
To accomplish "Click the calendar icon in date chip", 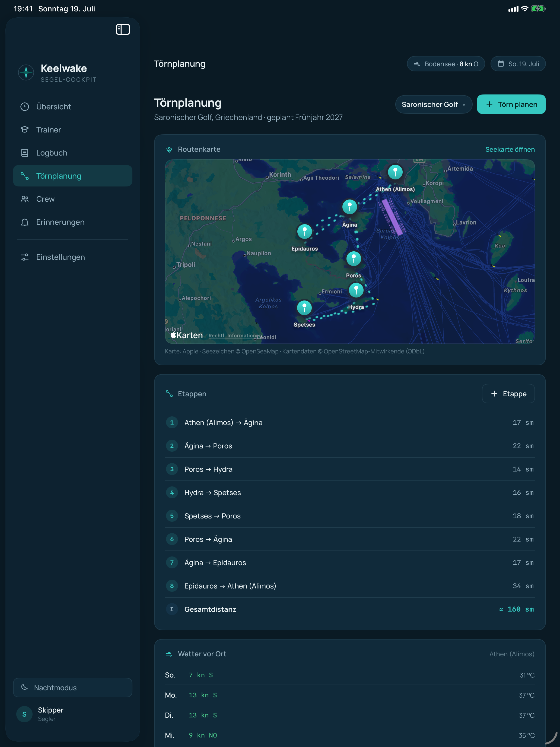I will tap(501, 64).
